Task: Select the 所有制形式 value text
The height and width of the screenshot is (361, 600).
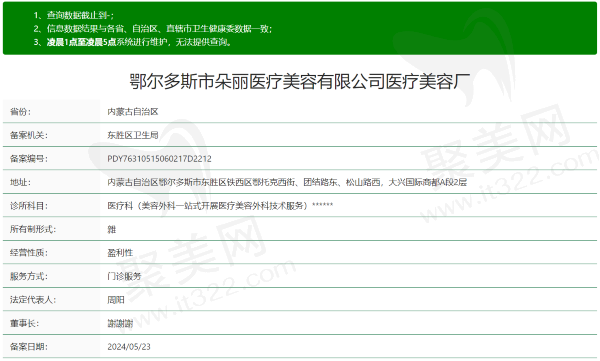Action: [x=111, y=229]
